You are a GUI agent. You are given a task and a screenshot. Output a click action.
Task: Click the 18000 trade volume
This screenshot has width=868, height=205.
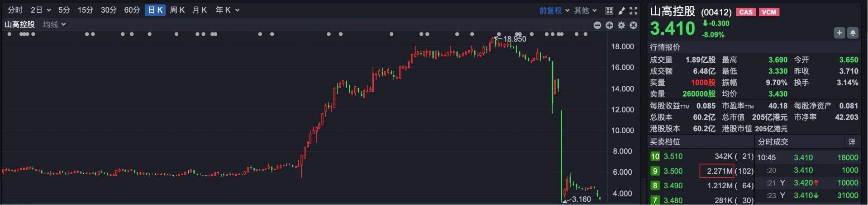click(848, 158)
